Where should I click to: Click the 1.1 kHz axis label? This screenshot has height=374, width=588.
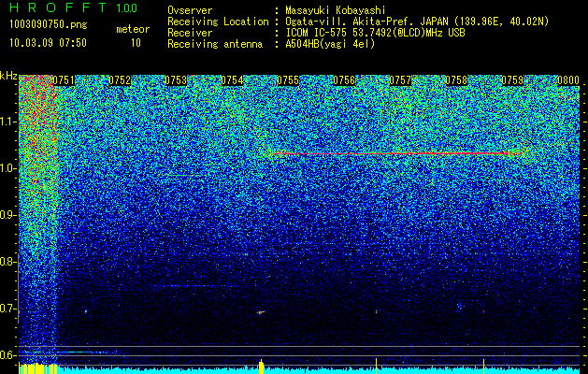7,122
